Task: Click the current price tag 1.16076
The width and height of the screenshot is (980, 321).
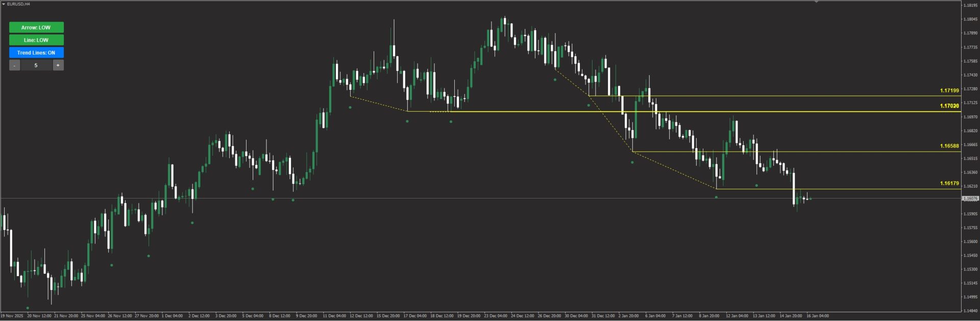Action: coord(970,199)
